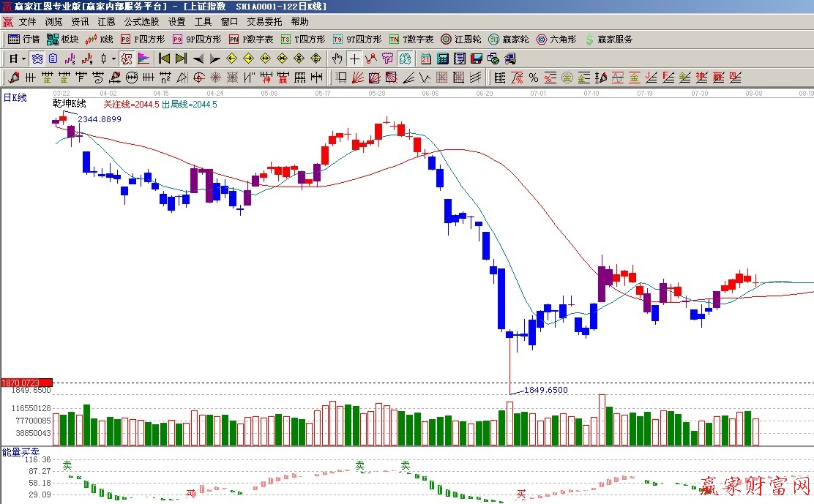Click the 1849.6500 low price label
This screenshot has height=504, width=814.
click(545, 390)
